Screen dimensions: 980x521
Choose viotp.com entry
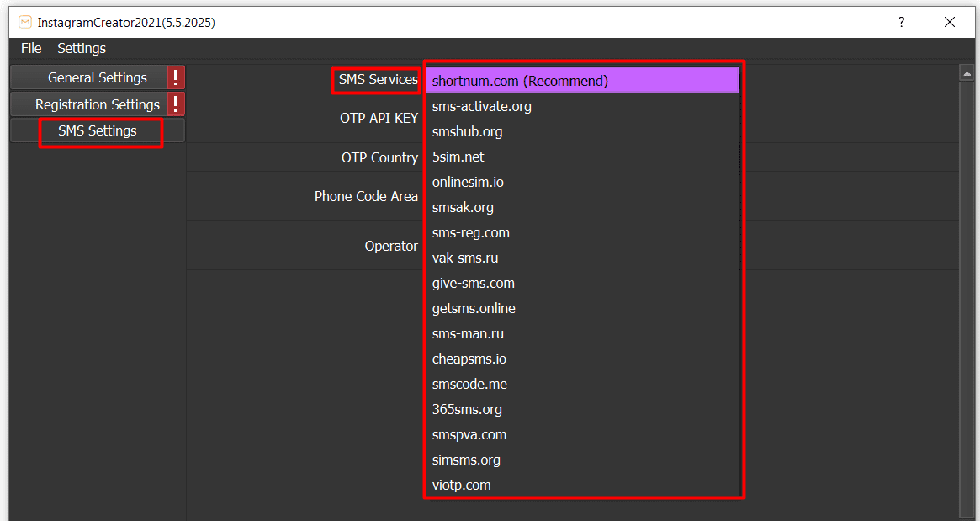582,485
